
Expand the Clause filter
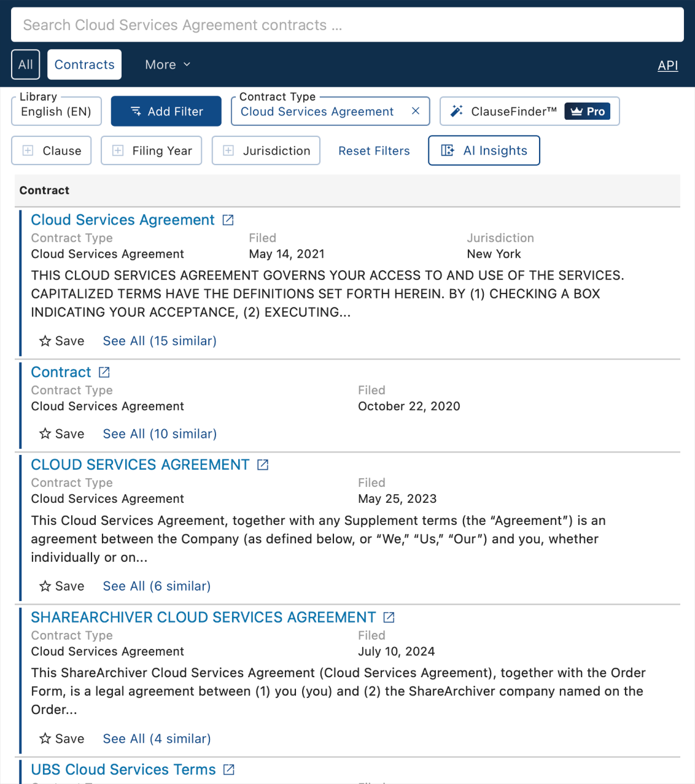click(51, 150)
